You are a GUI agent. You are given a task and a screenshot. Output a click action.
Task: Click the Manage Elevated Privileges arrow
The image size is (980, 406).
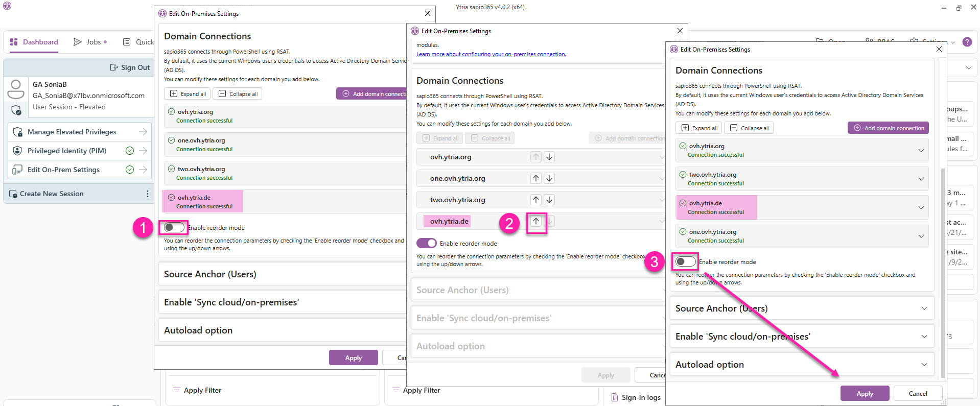(x=143, y=132)
